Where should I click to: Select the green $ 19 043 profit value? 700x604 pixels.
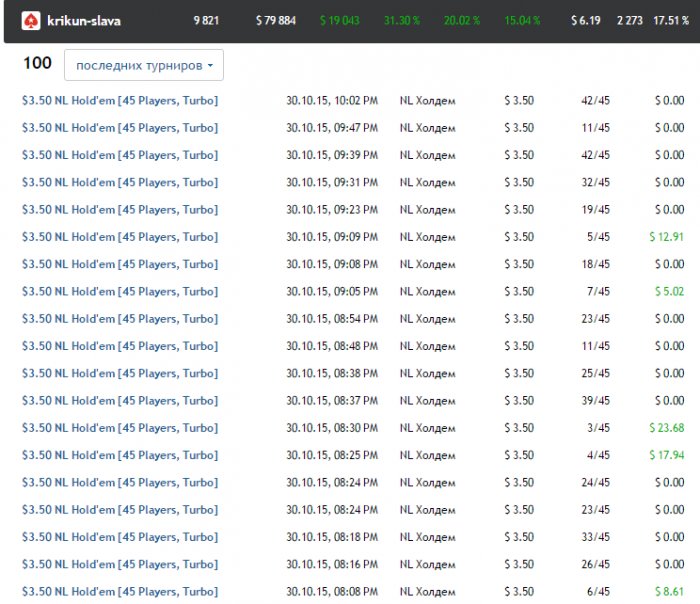[340, 21]
